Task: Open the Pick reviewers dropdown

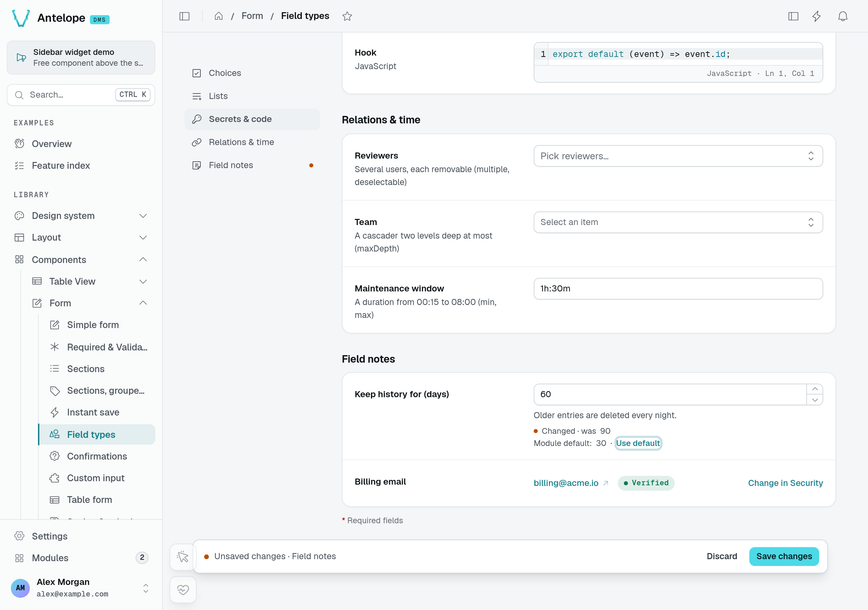Action: pos(678,156)
